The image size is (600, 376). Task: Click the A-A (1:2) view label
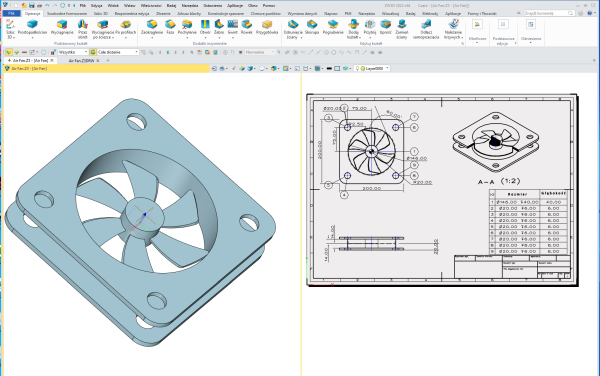(x=499, y=181)
